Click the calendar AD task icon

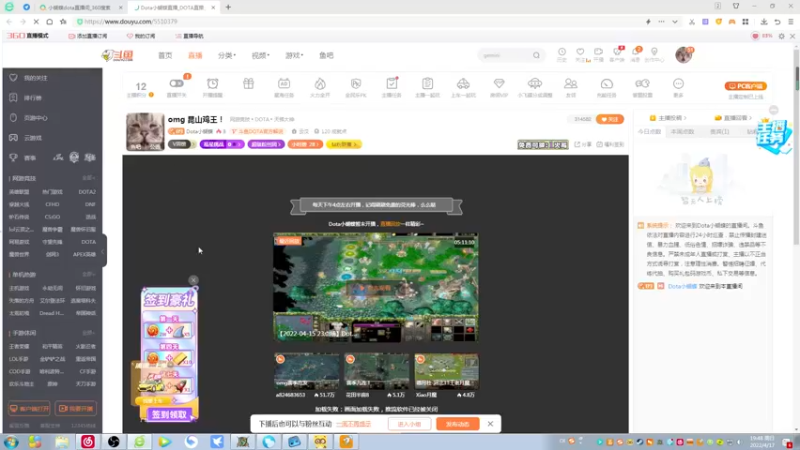tap(284, 84)
